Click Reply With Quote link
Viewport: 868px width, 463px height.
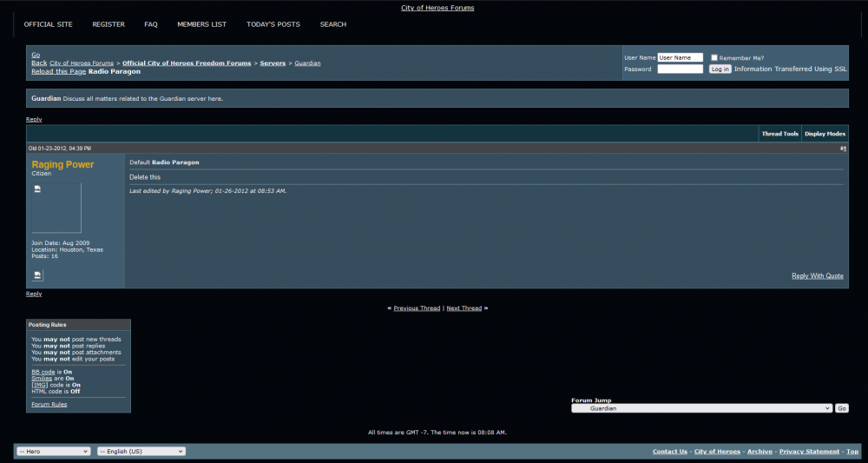[x=817, y=276]
